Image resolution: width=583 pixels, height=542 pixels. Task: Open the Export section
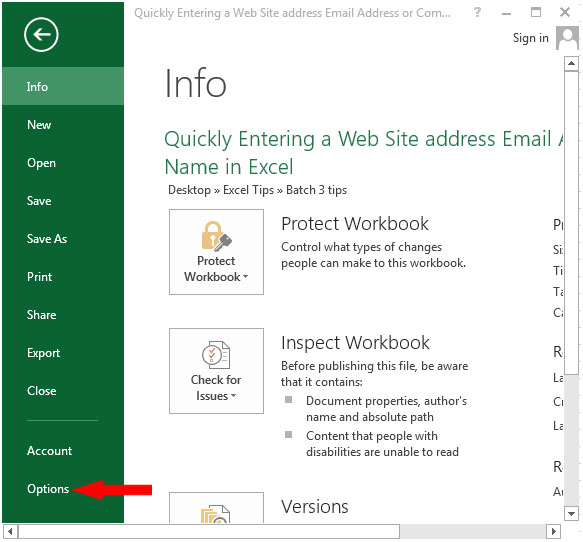(x=63, y=353)
